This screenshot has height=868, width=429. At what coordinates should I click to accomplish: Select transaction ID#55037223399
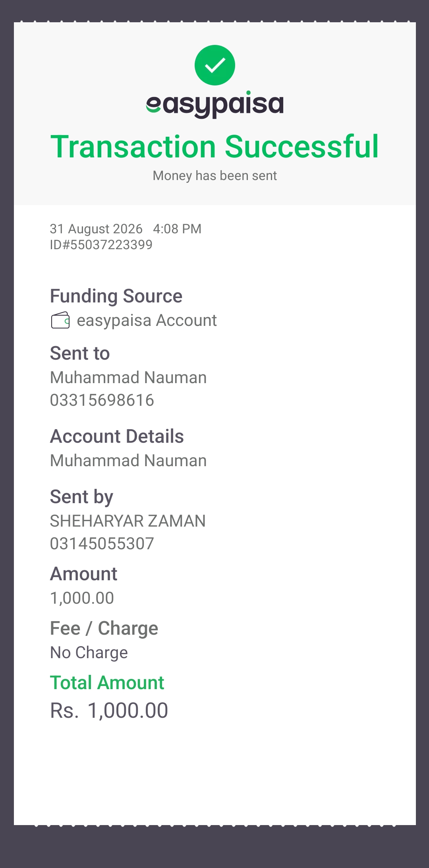pyautogui.click(x=101, y=245)
